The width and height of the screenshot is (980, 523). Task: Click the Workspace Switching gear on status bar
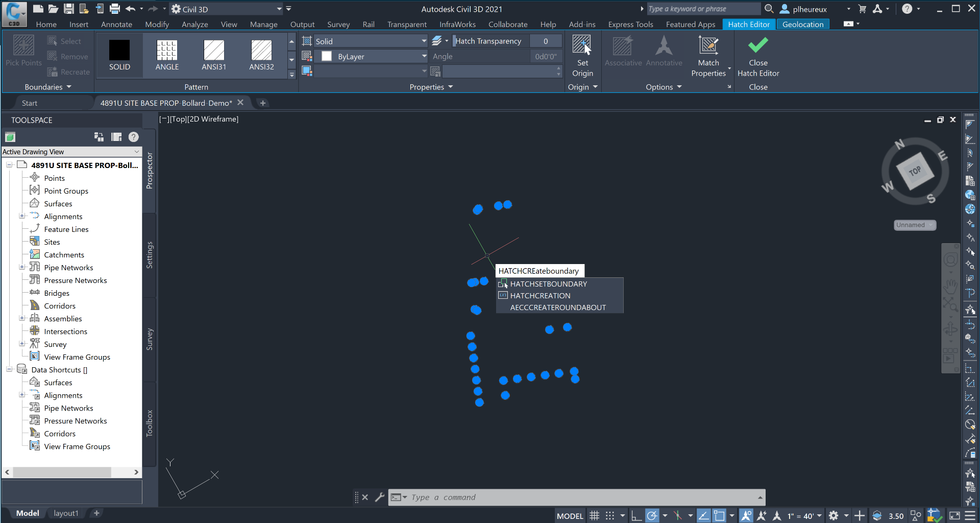pyautogui.click(x=834, y=516)
